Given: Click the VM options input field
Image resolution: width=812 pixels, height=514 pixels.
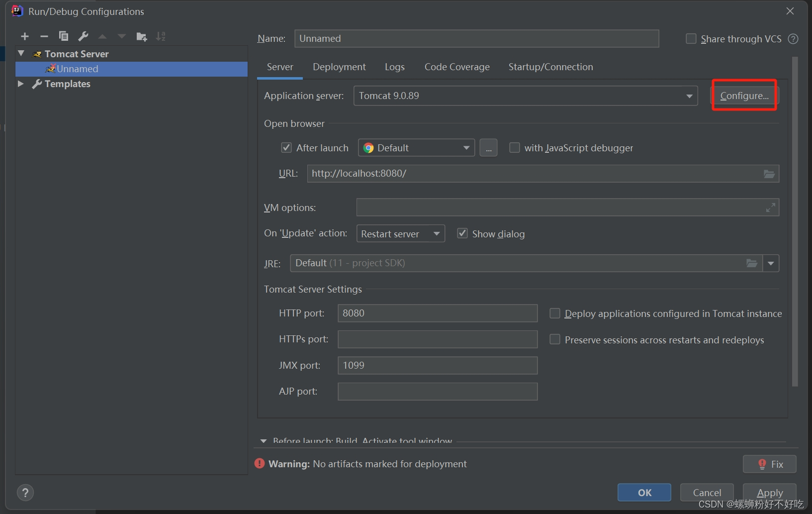Looking at the screenshot, I should 567,207.
